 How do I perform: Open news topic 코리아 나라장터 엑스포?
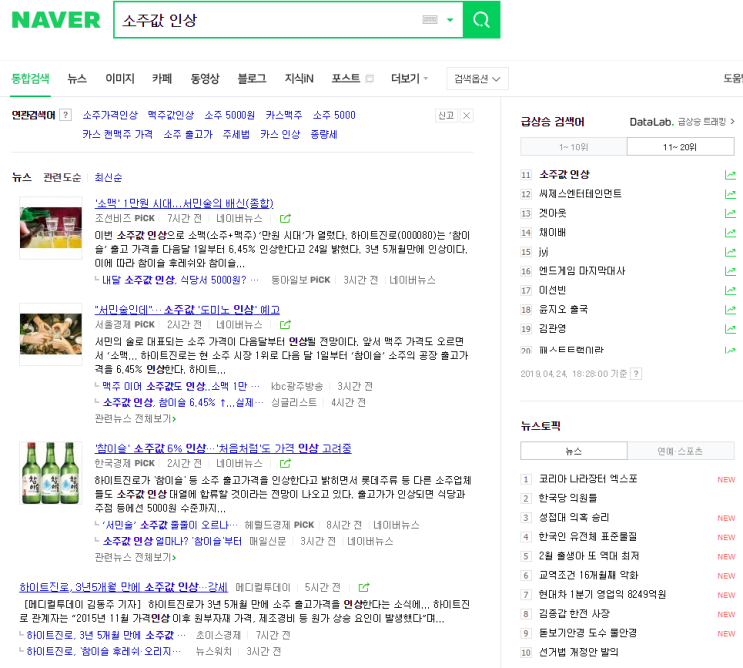588,479
